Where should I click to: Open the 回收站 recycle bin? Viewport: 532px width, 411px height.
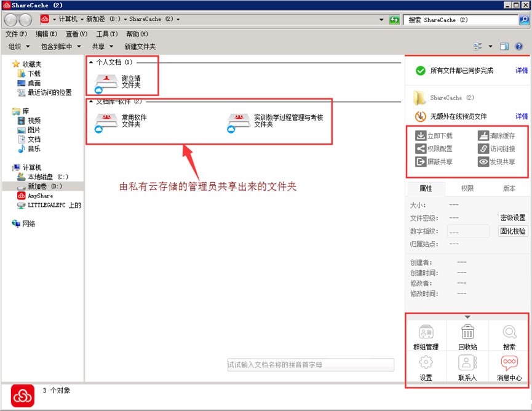(468, 332)
